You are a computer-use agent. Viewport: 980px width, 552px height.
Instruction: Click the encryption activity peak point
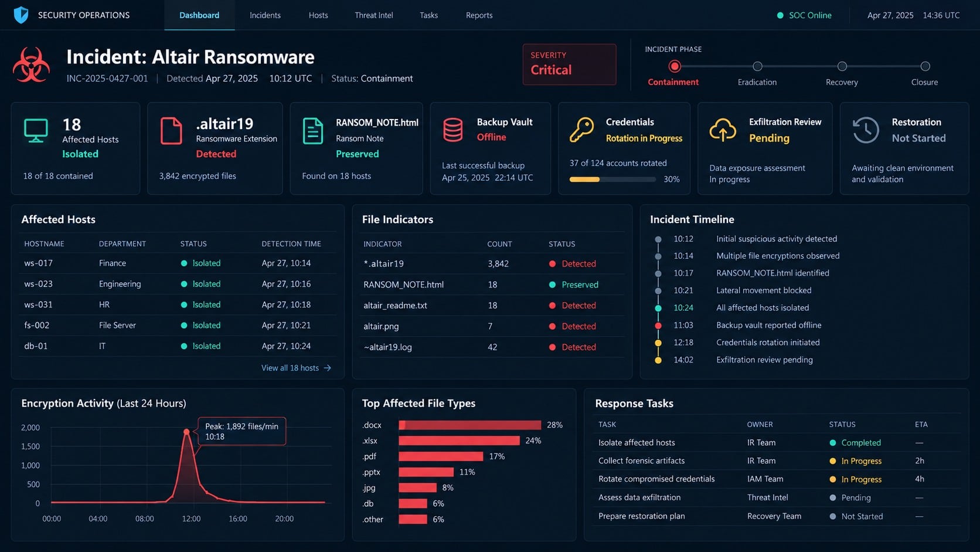pyautogui.click(x=186, y=432)
